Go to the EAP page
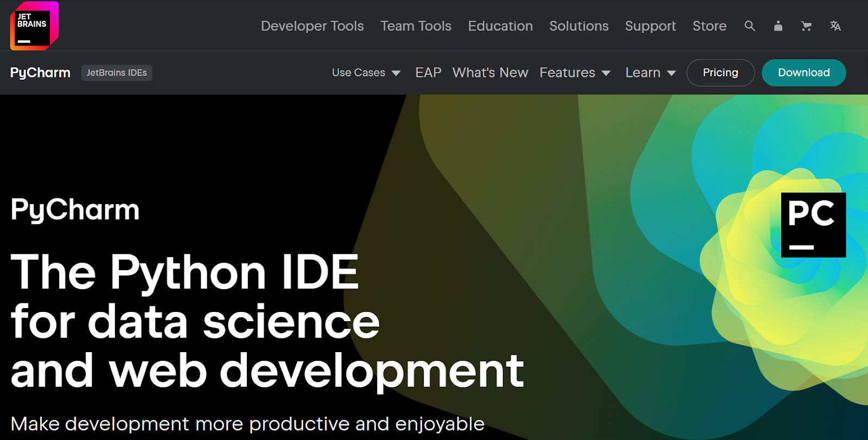Image resolution: width=868 pixels, height=440 pixels. pyautogui.click(x=429, y=73)
